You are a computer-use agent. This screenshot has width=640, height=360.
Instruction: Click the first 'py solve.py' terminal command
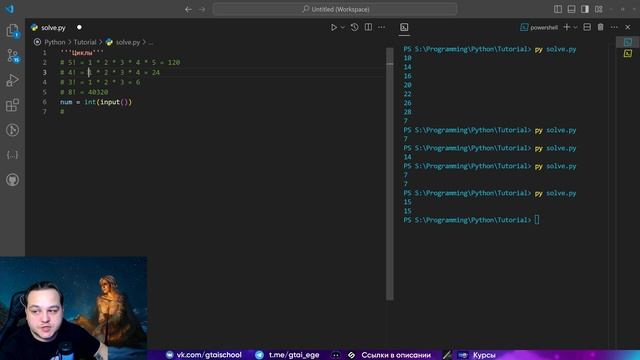[x=556, y=49]
